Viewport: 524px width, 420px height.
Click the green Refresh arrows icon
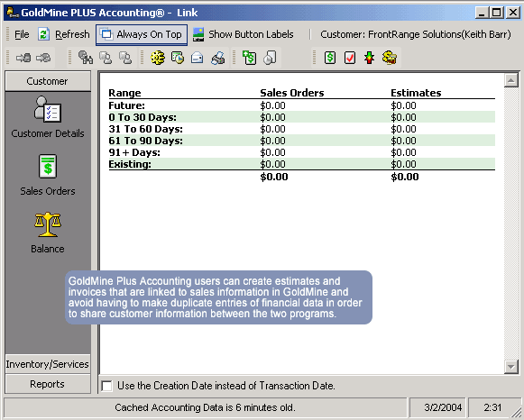44,34
